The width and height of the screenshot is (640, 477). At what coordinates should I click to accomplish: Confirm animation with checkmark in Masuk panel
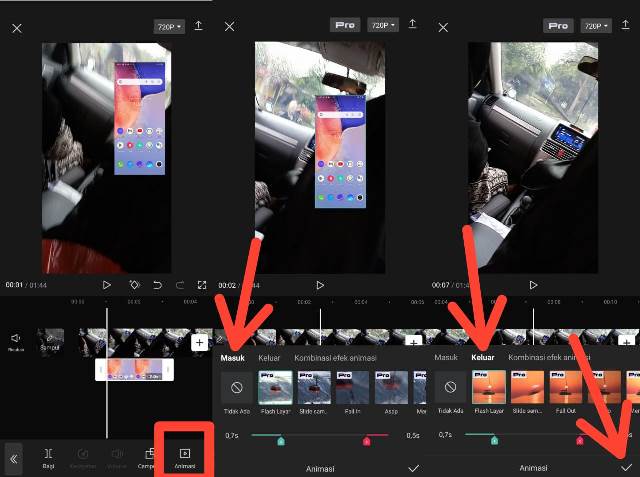(x=413, y=468)
